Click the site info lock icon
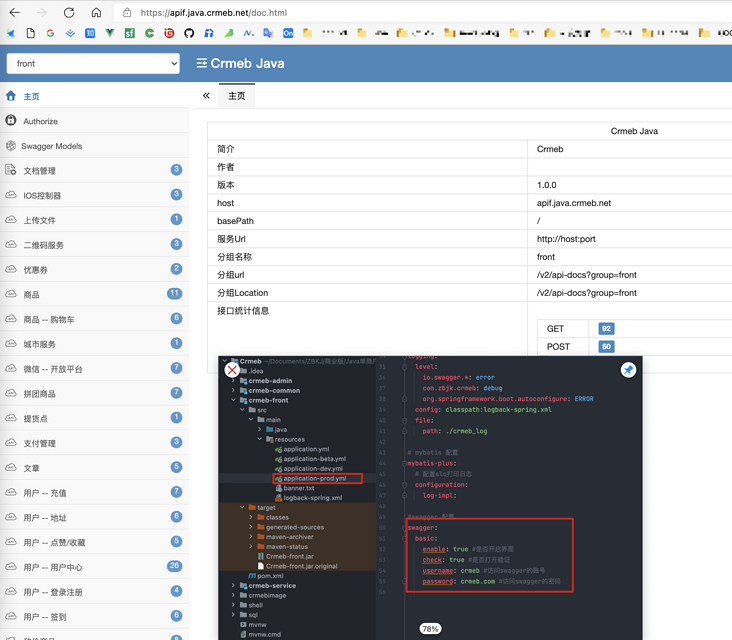 click(127, 13)
